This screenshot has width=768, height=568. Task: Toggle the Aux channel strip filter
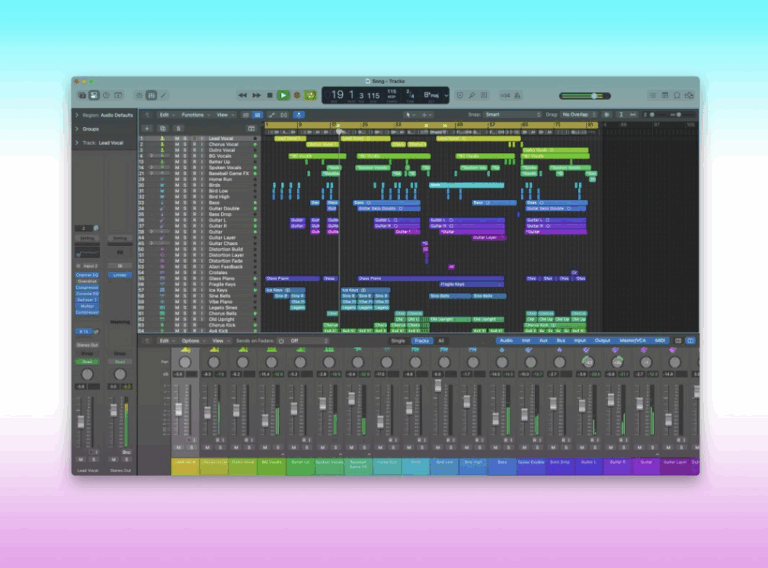click(543, 340)
